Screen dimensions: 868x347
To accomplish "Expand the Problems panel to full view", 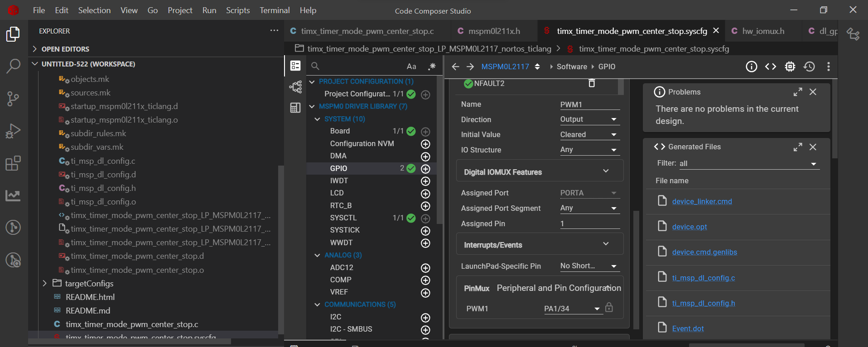I will [x=798, y=92].
